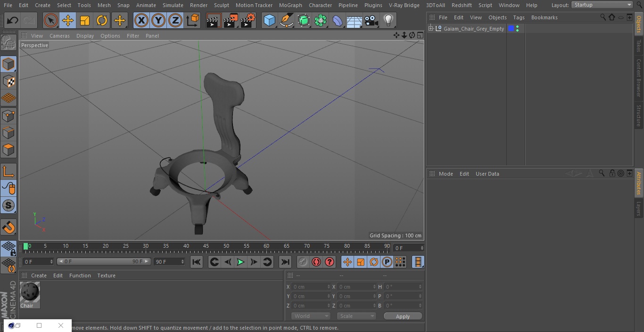Play animation forward
The width and height of the screenshot is (644, 332).
pyautogui.click(x=240, y=262)
